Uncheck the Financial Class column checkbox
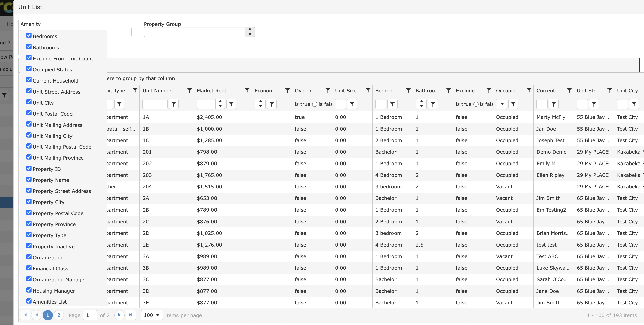Screen dimensions: 644x325 click(29, 268)
